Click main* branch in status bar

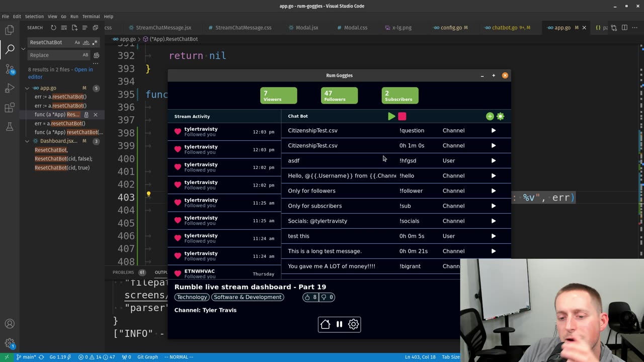(x=26, y=357)
